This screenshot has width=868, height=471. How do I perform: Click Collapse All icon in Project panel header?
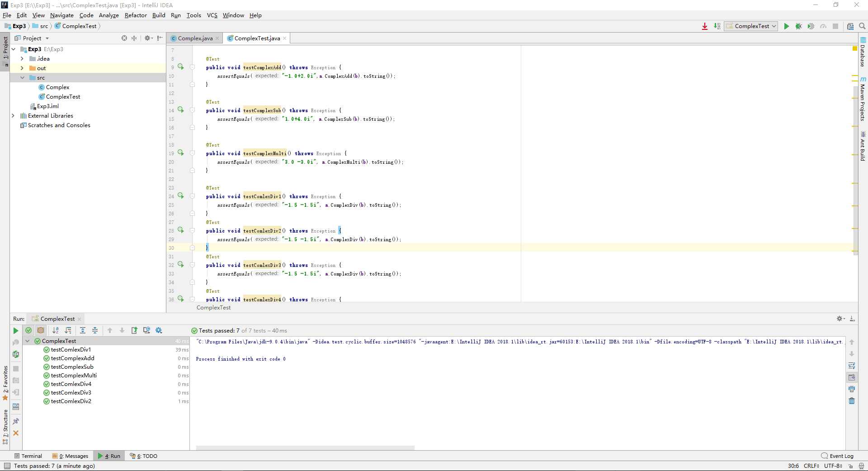pos(134,38)
